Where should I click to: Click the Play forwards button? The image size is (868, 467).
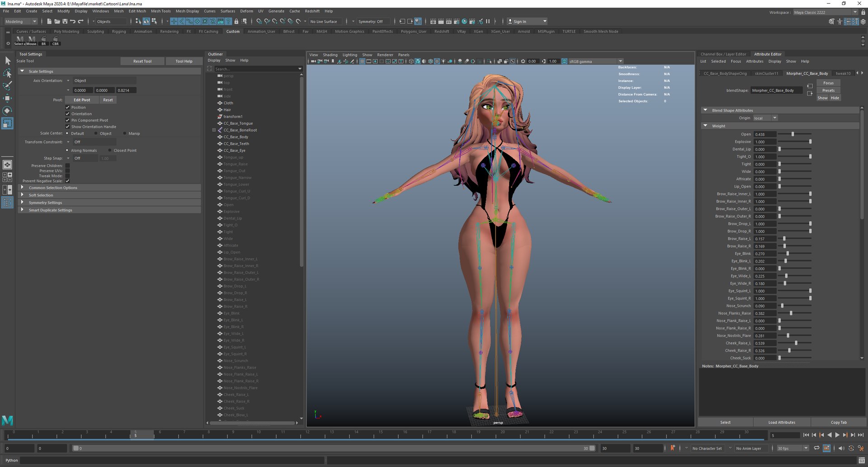837,435
